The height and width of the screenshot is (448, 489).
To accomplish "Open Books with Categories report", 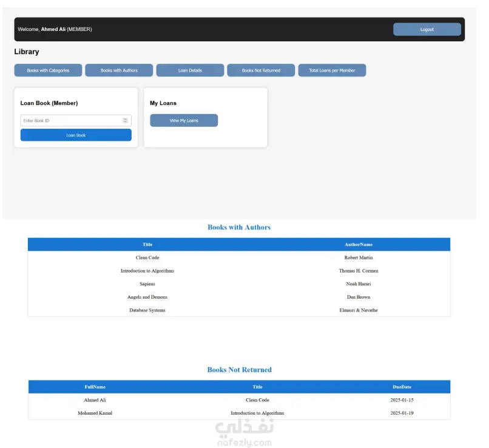I will coord(48,70).
